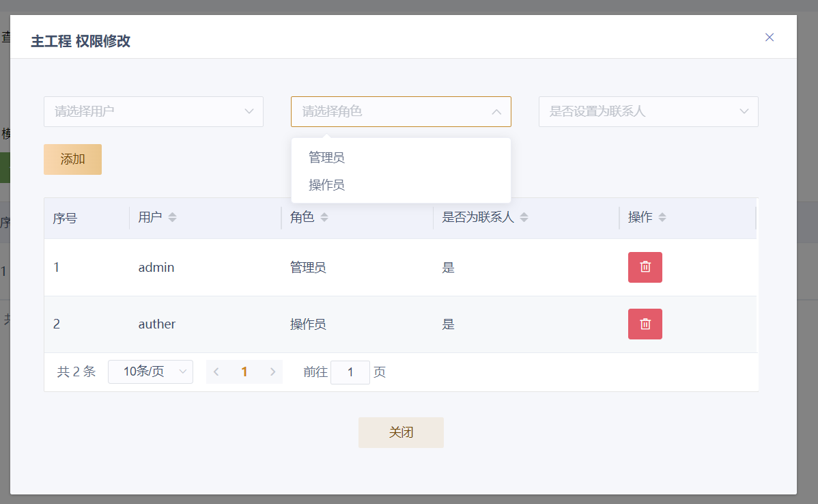Screen dimensions: 818x504
Task: Delete the admin user row
Action: click(645, 267)
